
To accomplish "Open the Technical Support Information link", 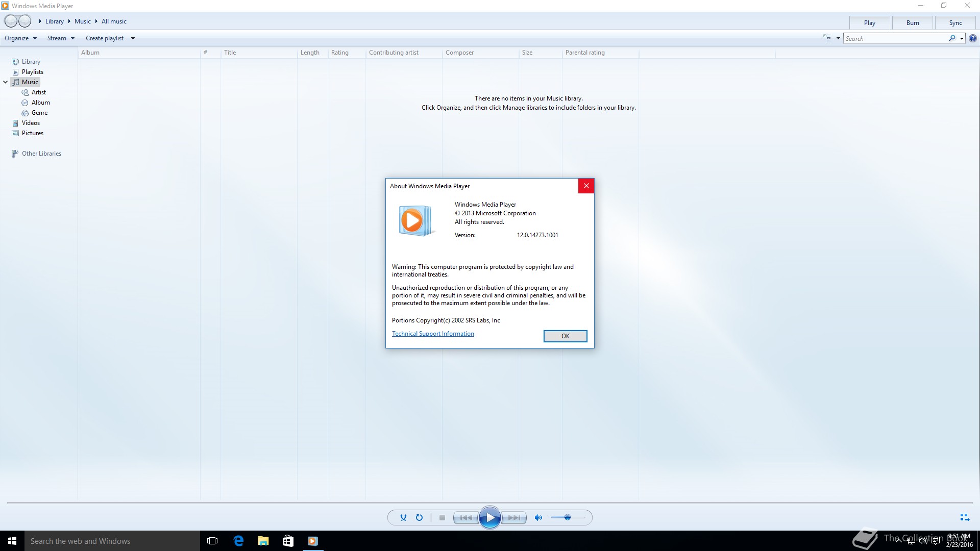I will click(x=433, y=334).
